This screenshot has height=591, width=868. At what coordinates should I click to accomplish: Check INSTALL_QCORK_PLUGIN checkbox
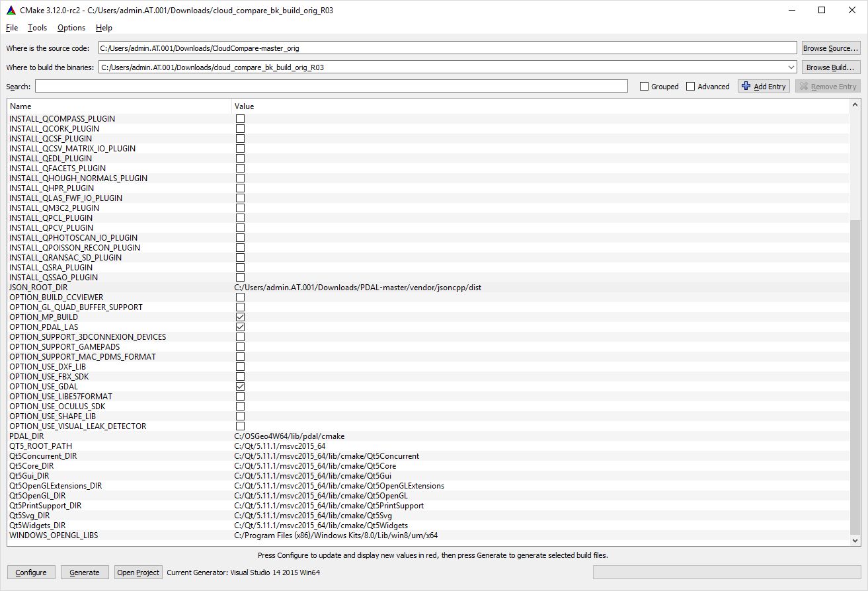(x=240, y=129)
